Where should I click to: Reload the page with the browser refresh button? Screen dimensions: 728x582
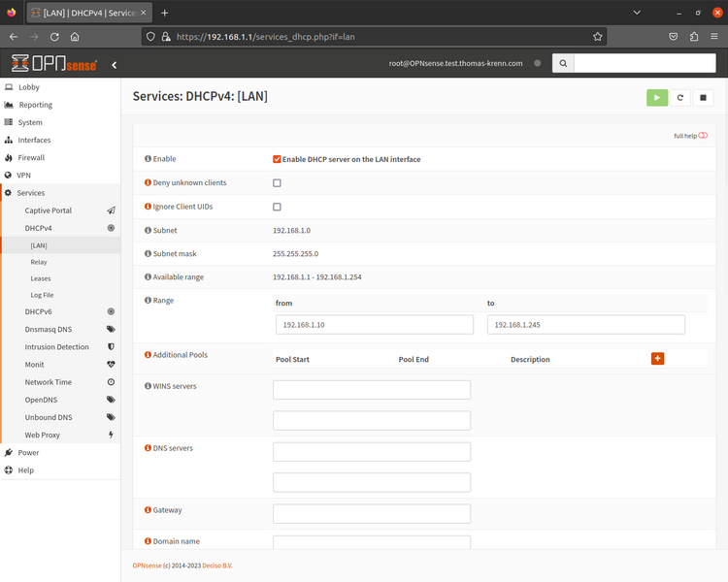click(54, 37)
